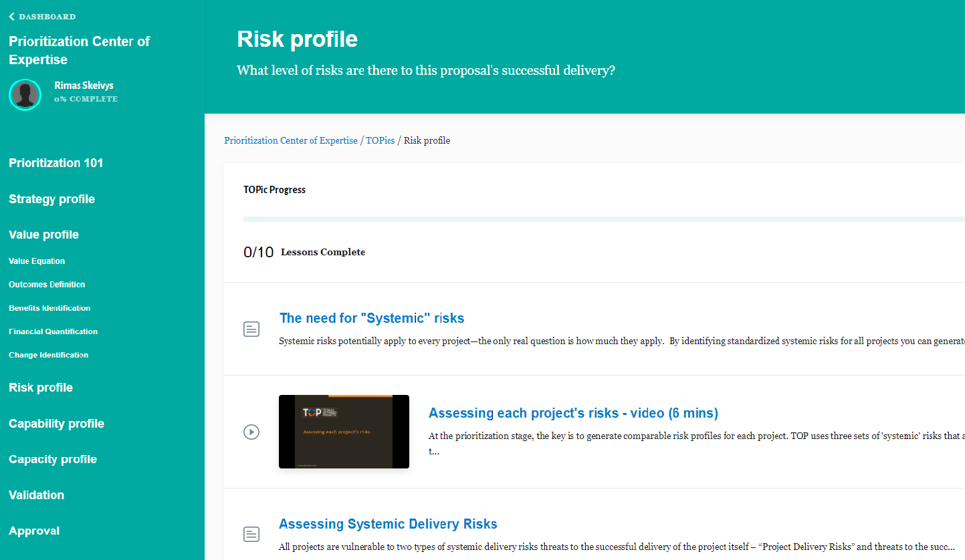Screen dimensions: 965x560
Task: Click the TOPic Progress bar
Action: click(602, 219)
